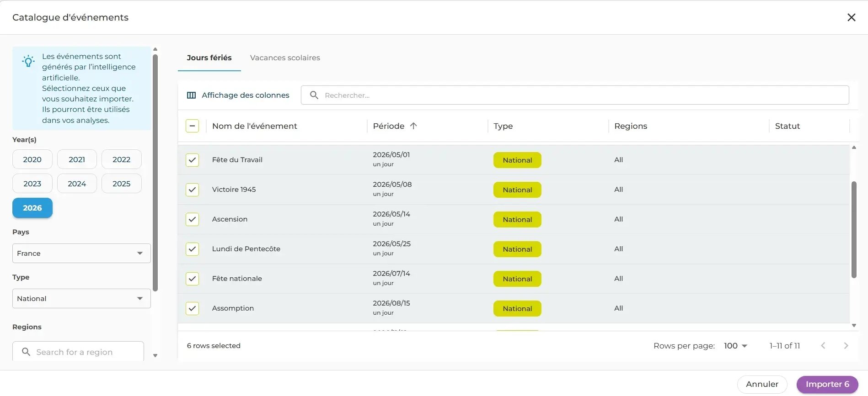Click the National tag in Fête nationale row

click(x=517, y=279)
